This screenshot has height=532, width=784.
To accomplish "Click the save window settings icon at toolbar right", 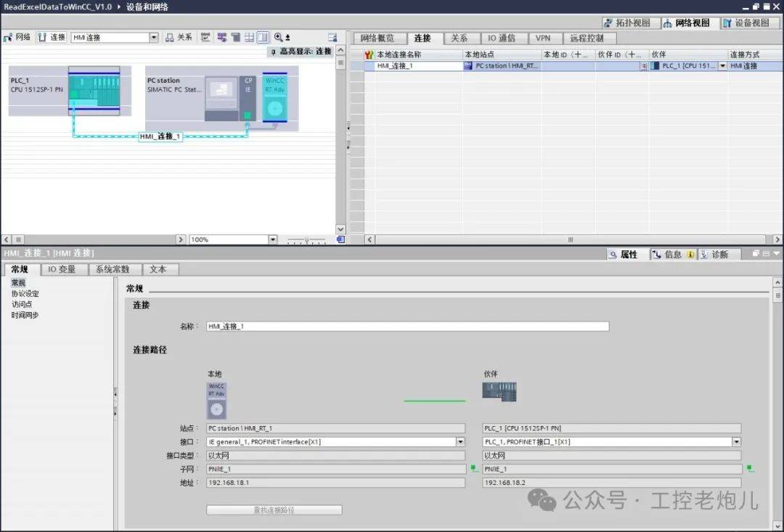I will click(332, 38).
